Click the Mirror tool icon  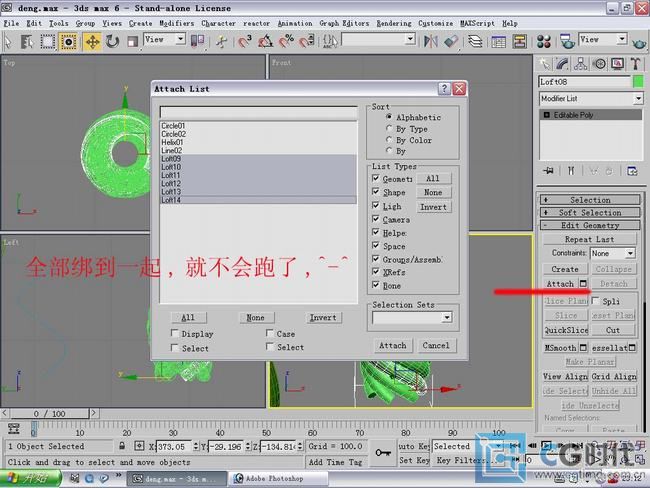(x=430, y=41)
